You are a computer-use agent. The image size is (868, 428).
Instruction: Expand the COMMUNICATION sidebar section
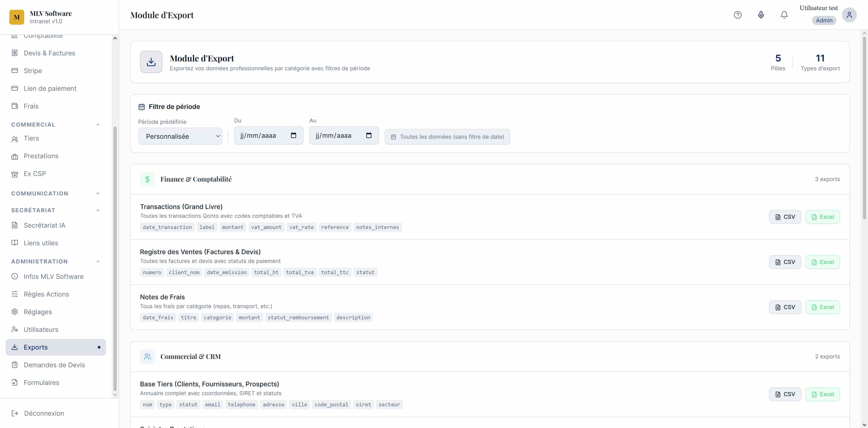coord(56,193)
